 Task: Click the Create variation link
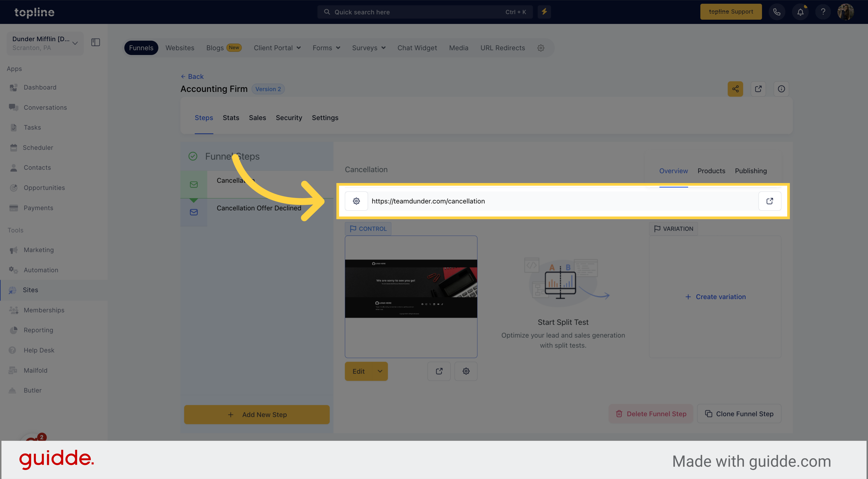point(716,297)
